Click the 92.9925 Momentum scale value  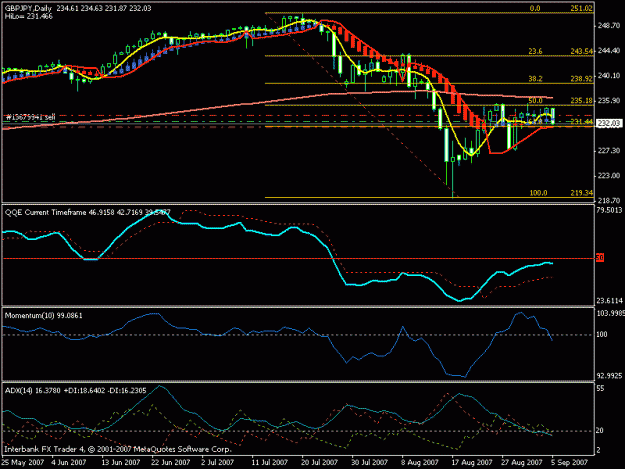pyautogui.click(x=609, y=375)
